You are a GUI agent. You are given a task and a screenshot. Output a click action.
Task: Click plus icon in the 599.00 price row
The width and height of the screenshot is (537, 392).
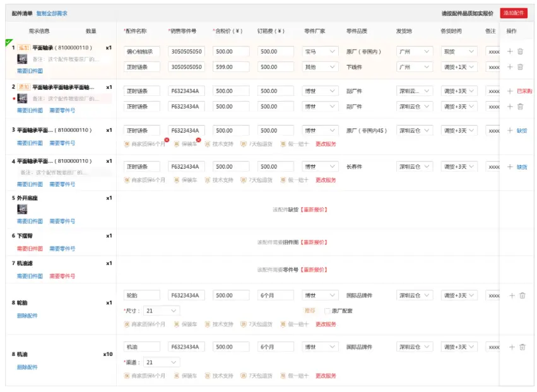[510, 67]
